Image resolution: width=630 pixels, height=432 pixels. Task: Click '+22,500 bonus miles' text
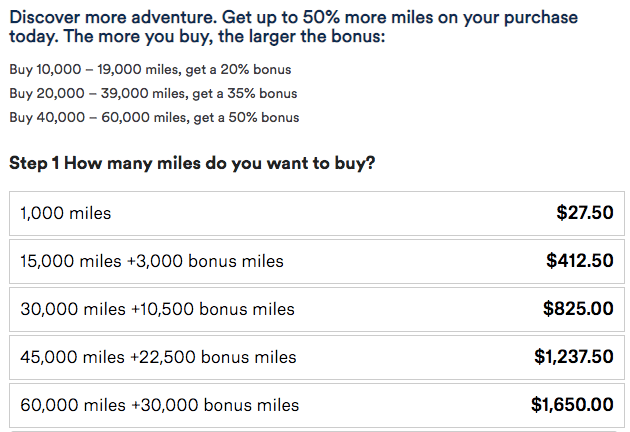coord(213,357)
